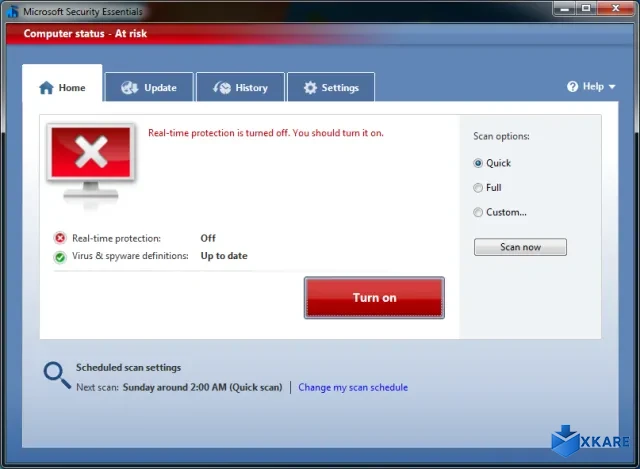
Task: Click the Scan now button
Action: coord(520,247)
